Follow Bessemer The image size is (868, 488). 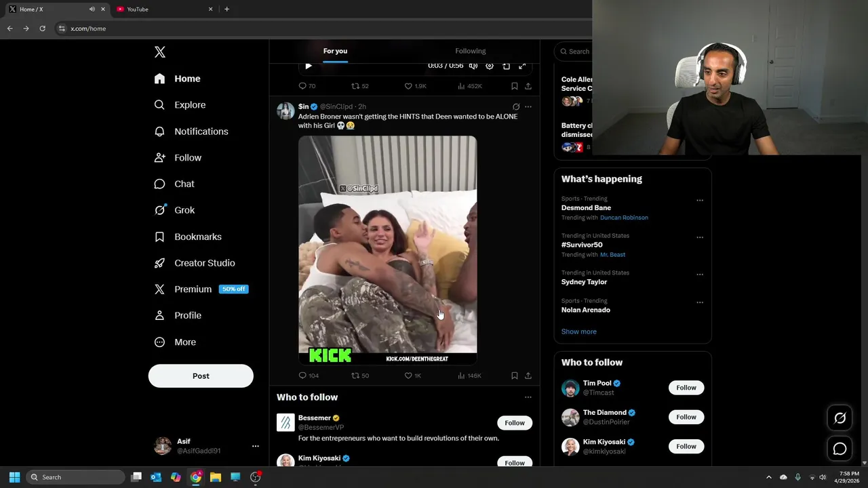(515, 423)
